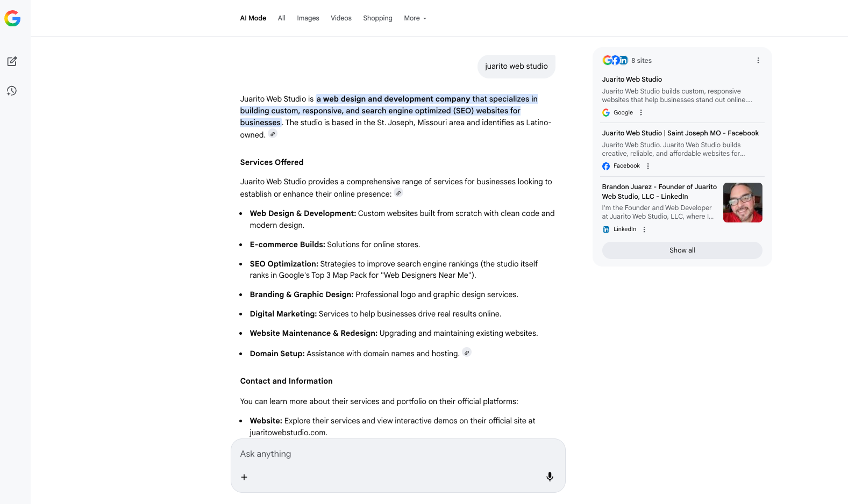Click Brandon Juarez profile photo thumbnail
This screenshot has width=848, height=504.
[743, 203]
